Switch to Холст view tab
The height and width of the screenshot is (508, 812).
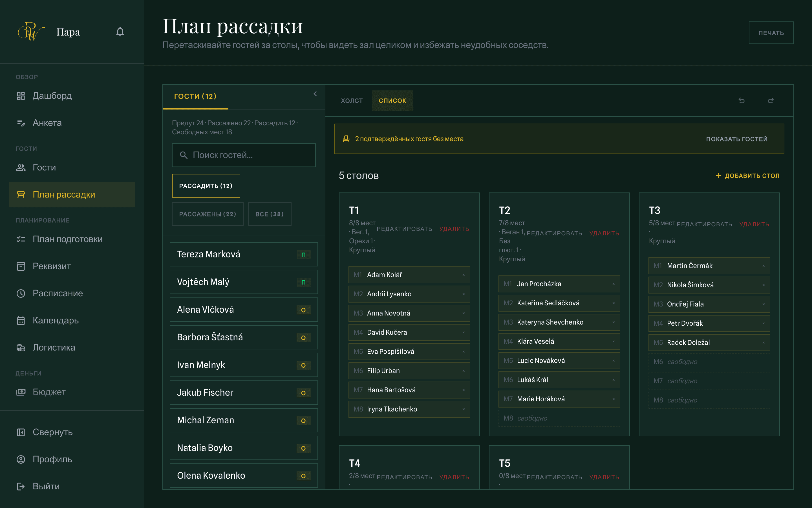(352, 100)
